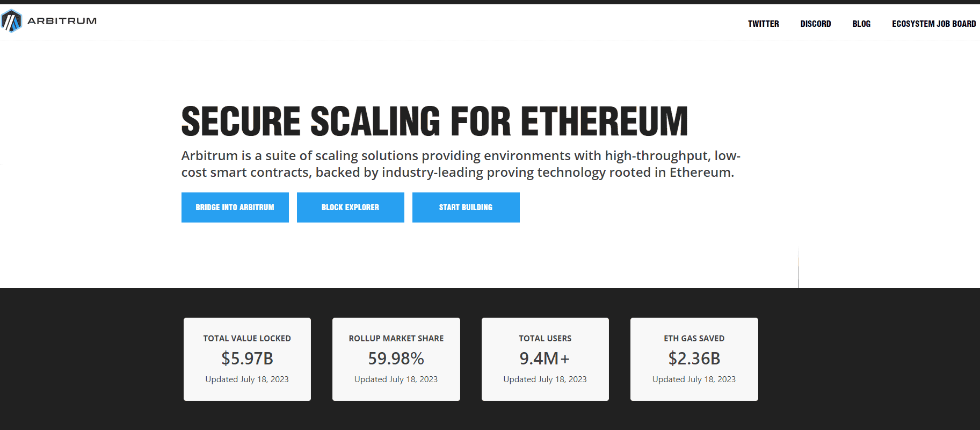Select the Total Value Locked card
The width and height of the screenshot is (980, 430).
247,359
